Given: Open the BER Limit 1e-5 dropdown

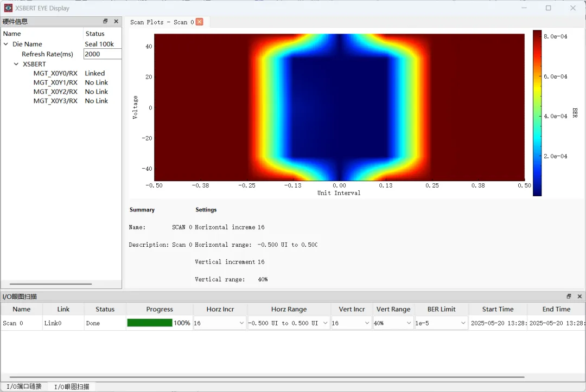Looking at the screenshot, I should [x=441, y=323].
